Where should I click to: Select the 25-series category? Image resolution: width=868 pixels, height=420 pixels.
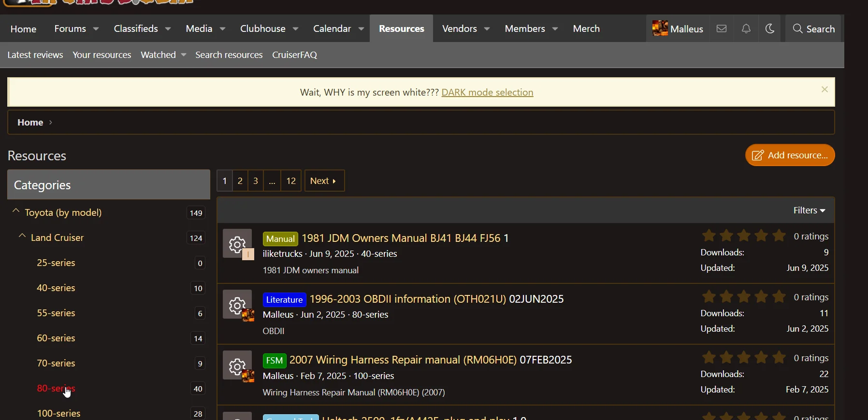pos(56,263)
